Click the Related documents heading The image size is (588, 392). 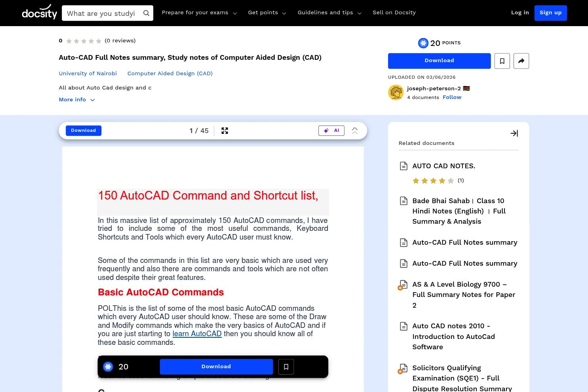coord(426,143)
